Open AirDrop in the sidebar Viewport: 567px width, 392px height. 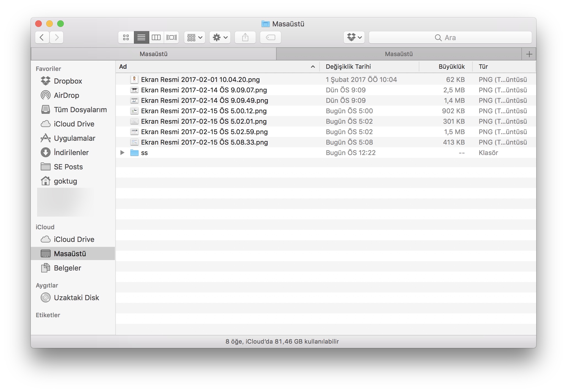(x=66, y=95)
